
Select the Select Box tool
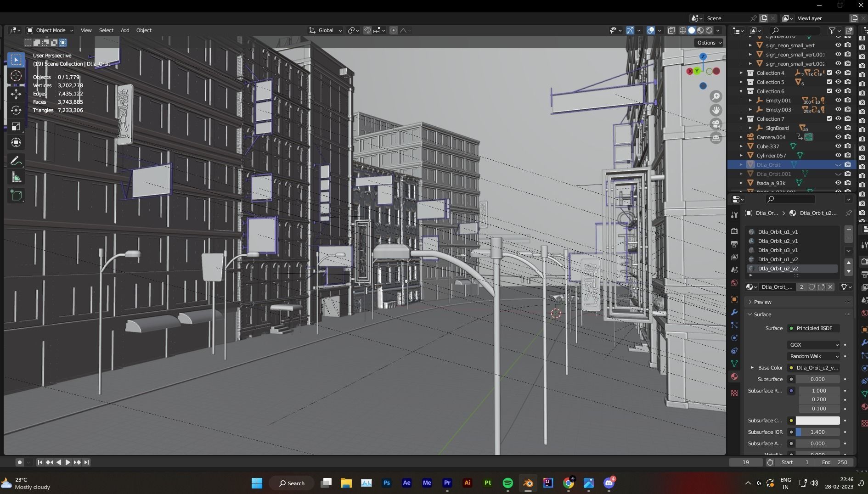(x=16, y=60)
